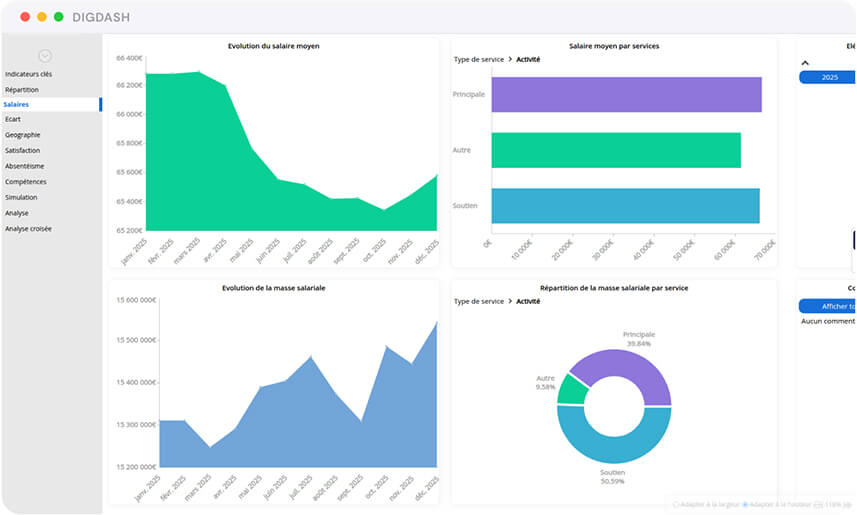Click 'Activité' breadcrumb in Répartition masse salariale chart

point(528,301)
